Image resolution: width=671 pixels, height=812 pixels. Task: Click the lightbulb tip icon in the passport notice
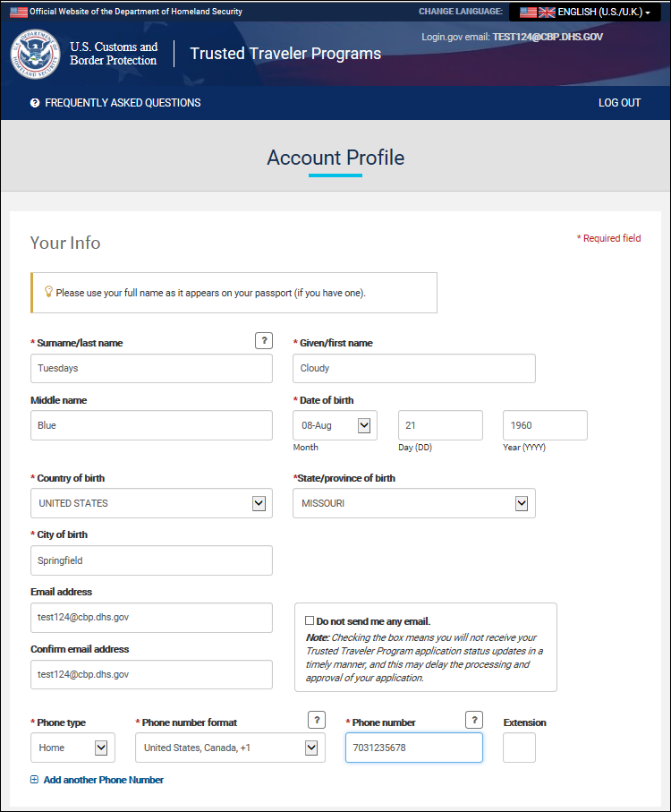[48, 292]
